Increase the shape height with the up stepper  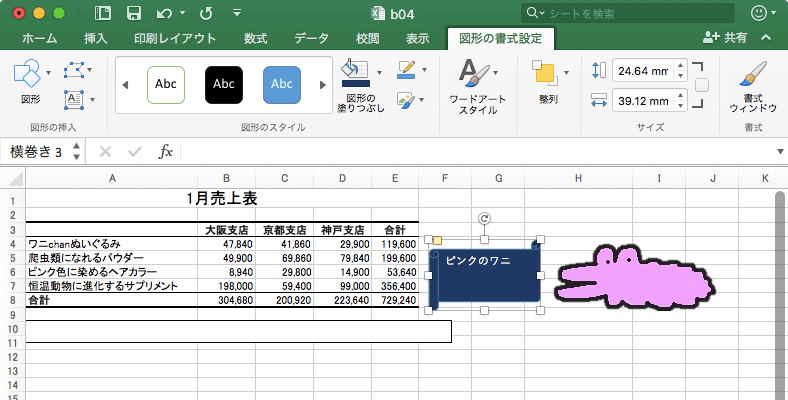[680, 65]
